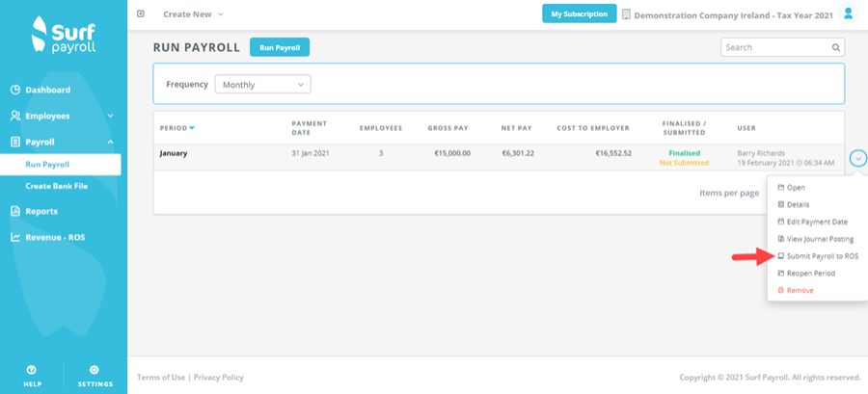Click the icon beside Reopen Period
868x394 pixels.
click(x=781, y=273)
